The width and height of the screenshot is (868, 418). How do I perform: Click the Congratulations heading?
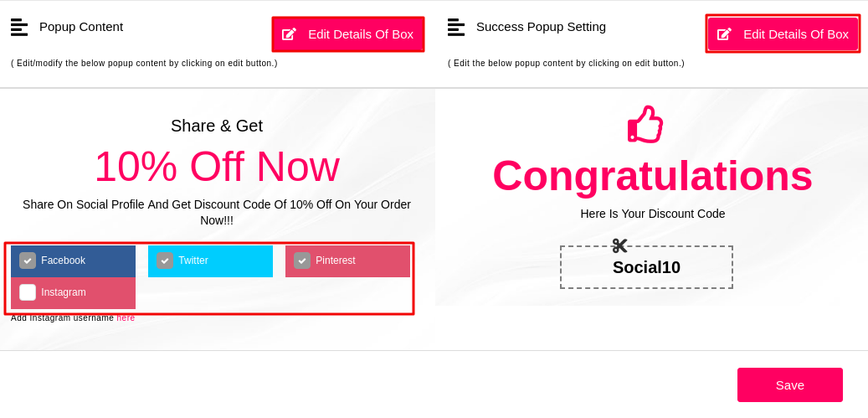coord(653,176)
